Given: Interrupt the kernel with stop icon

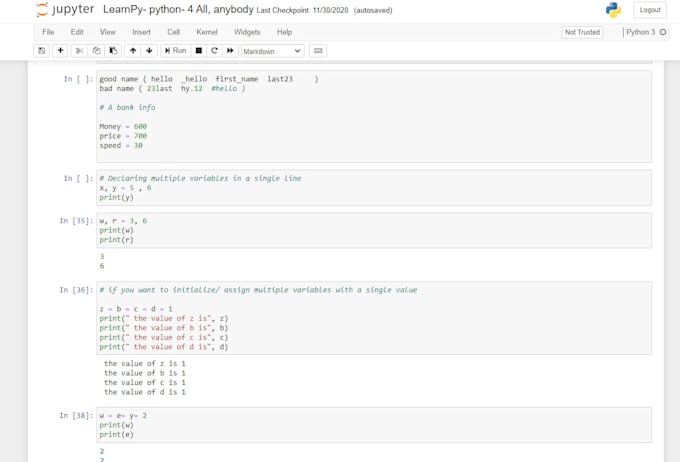Looking at the screenshot, I should pyautogui.click(x=199, y=51).
